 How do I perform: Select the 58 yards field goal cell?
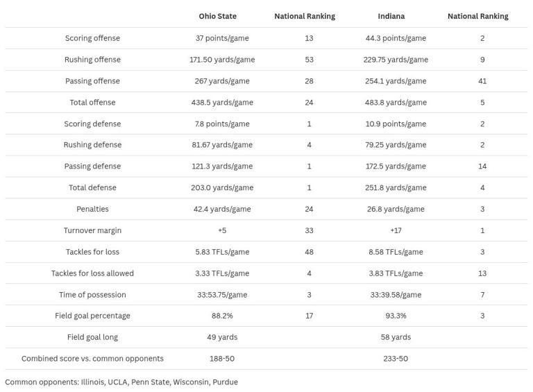coord(396,337)
